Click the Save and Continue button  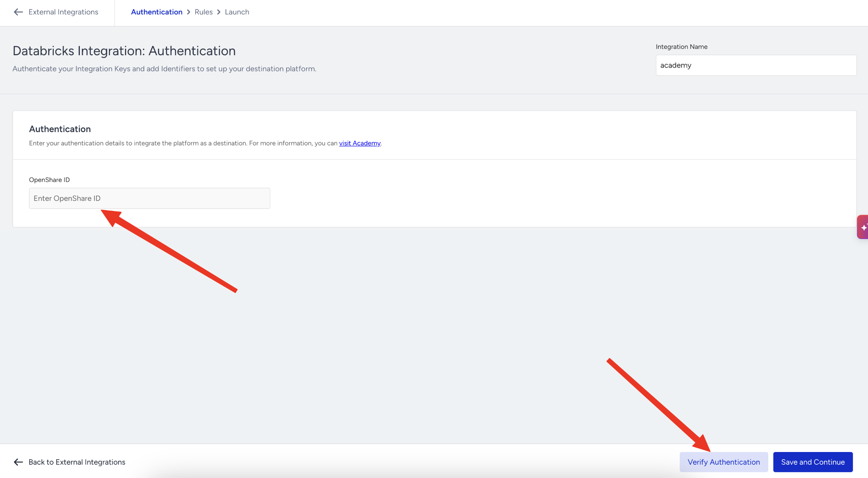point(813,462)
